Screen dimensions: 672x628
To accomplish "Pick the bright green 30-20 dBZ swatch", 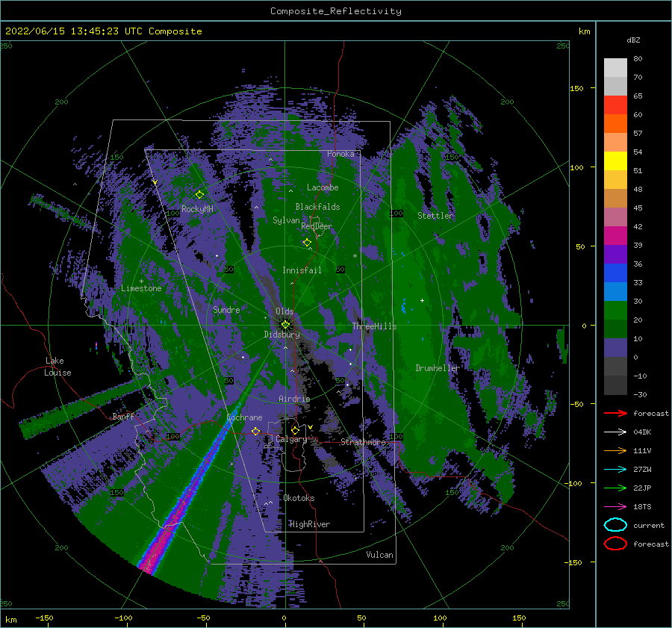I will [x=615, y=311].
